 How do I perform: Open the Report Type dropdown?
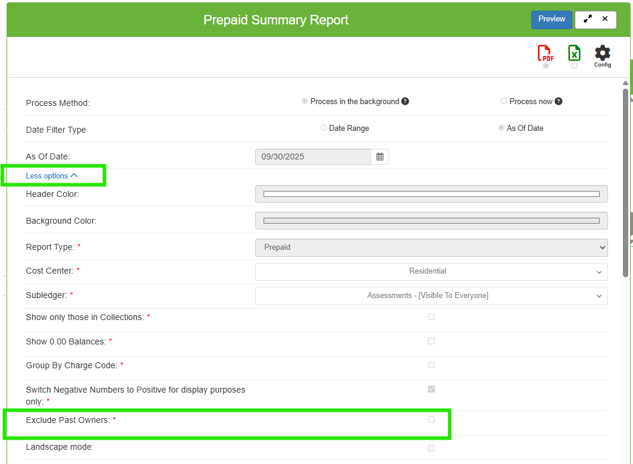pos(431,247)
